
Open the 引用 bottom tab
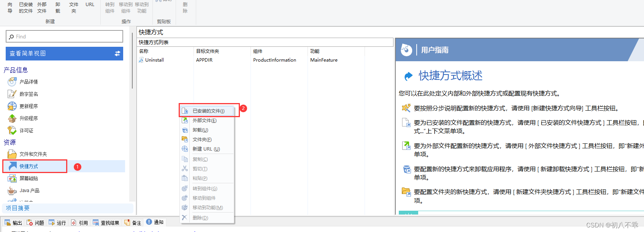coord(79,222)
